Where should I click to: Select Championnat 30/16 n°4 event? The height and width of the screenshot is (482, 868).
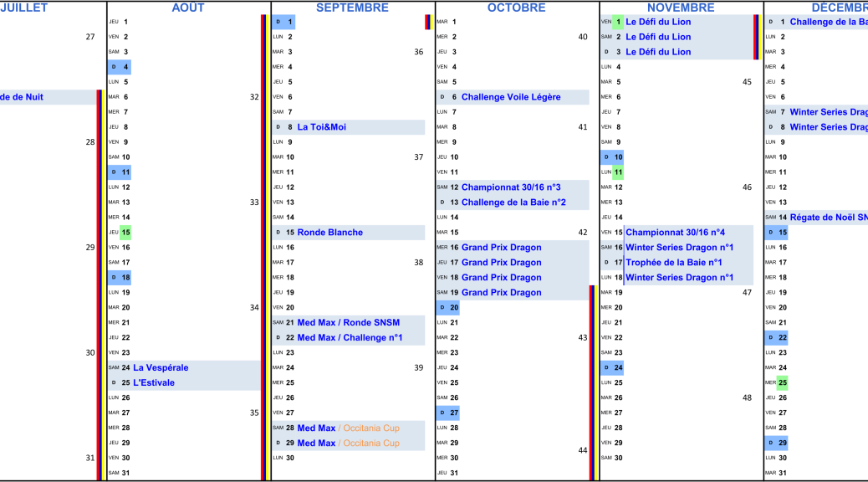tap(676, 233)
